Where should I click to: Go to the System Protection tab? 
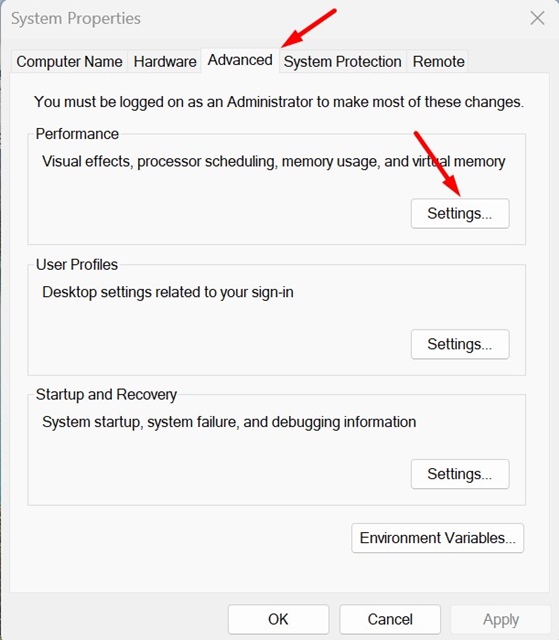[342, 62]
